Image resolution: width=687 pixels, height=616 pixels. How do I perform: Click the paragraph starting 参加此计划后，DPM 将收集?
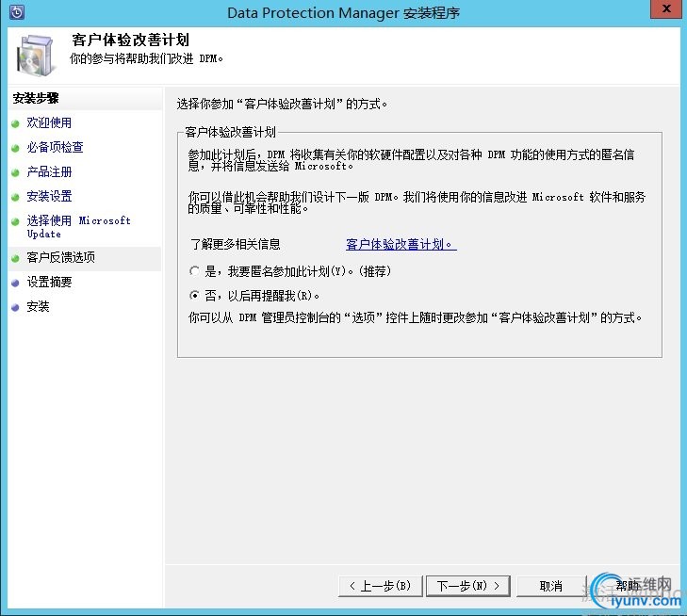click(x=411, y=160)
